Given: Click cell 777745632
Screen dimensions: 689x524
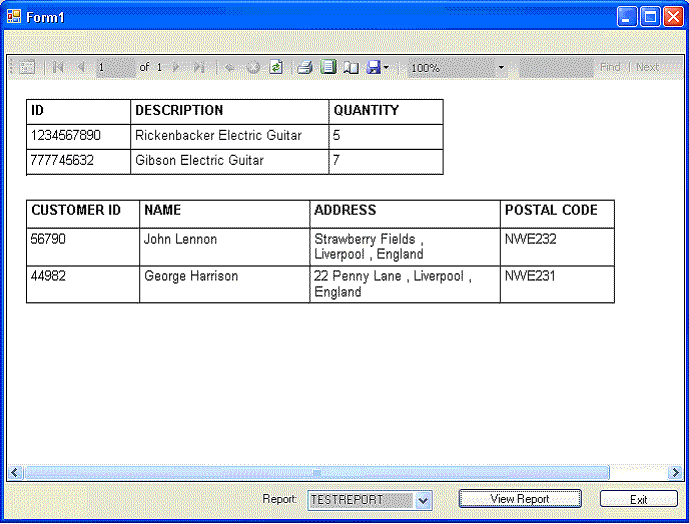Looking at the screenshot, I should [x=79, y=162].
